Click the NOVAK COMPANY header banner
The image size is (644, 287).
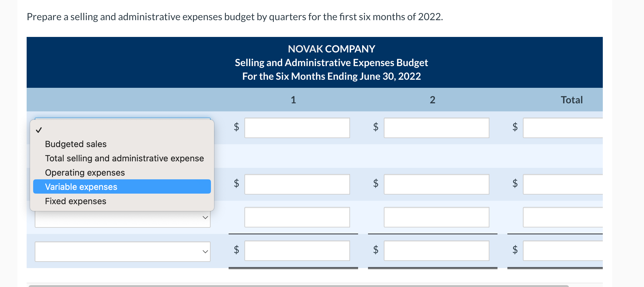331,49
